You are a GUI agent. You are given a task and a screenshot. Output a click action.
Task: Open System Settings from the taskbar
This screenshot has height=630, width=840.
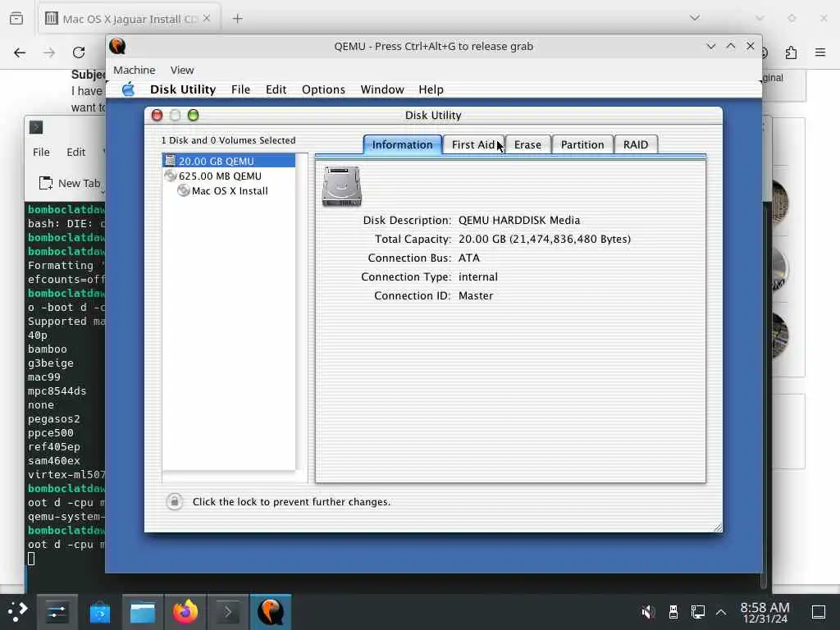(x=57, y=612)
